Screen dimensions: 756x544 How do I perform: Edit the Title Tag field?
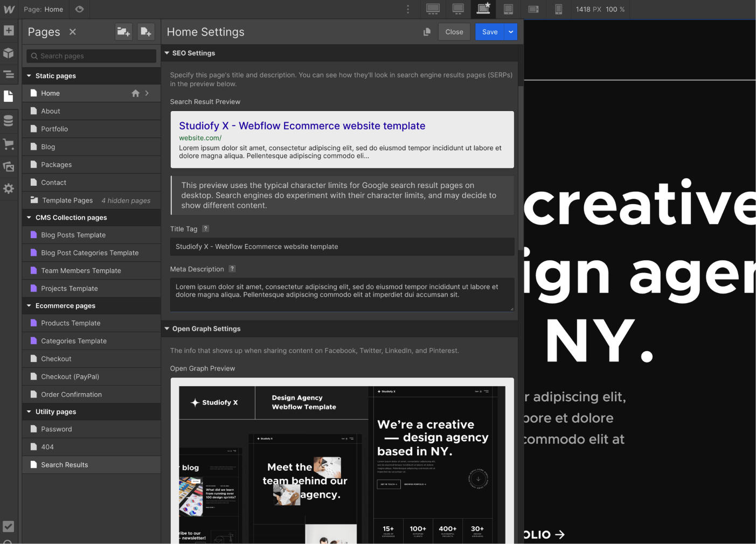[x=342, y=247]
